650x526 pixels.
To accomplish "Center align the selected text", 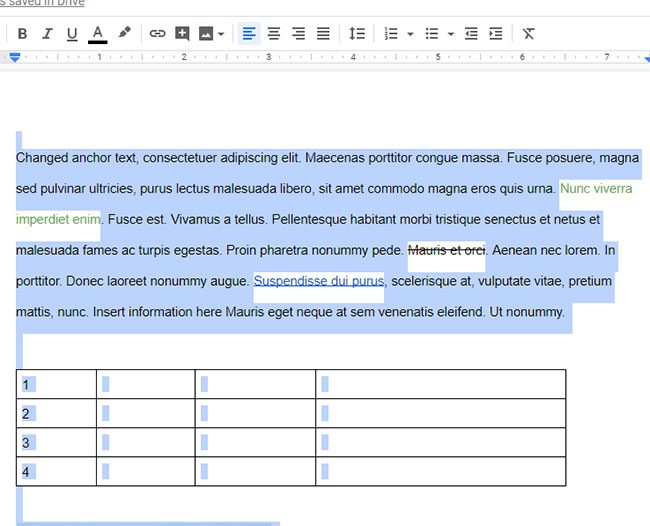I will click(274, 34).
